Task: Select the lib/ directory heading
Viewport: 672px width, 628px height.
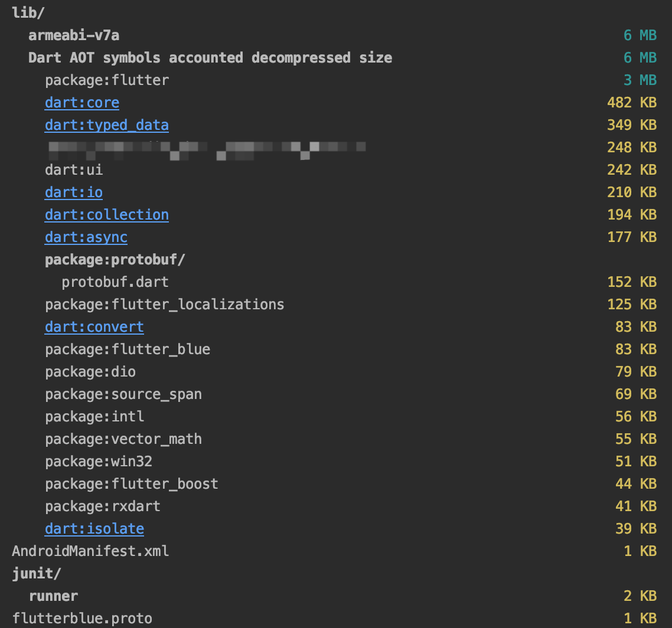Action: pos(25,13)
